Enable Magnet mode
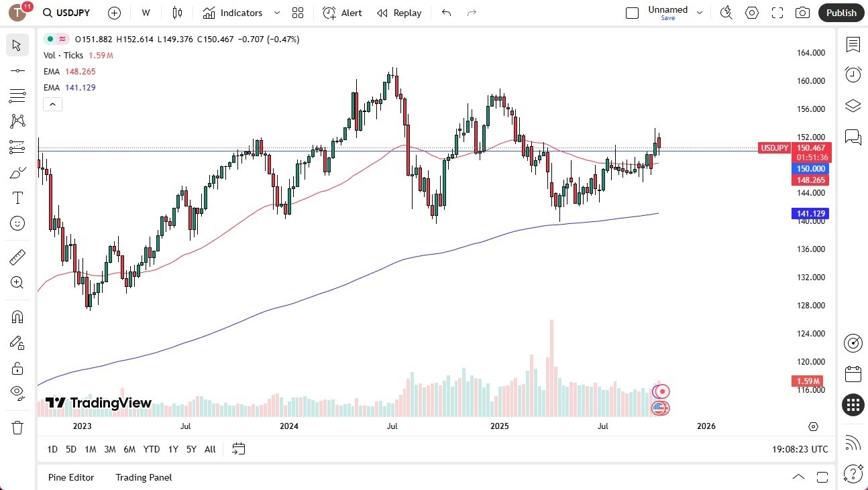This screenshot has width=868, height=490. tap(17, 316)
